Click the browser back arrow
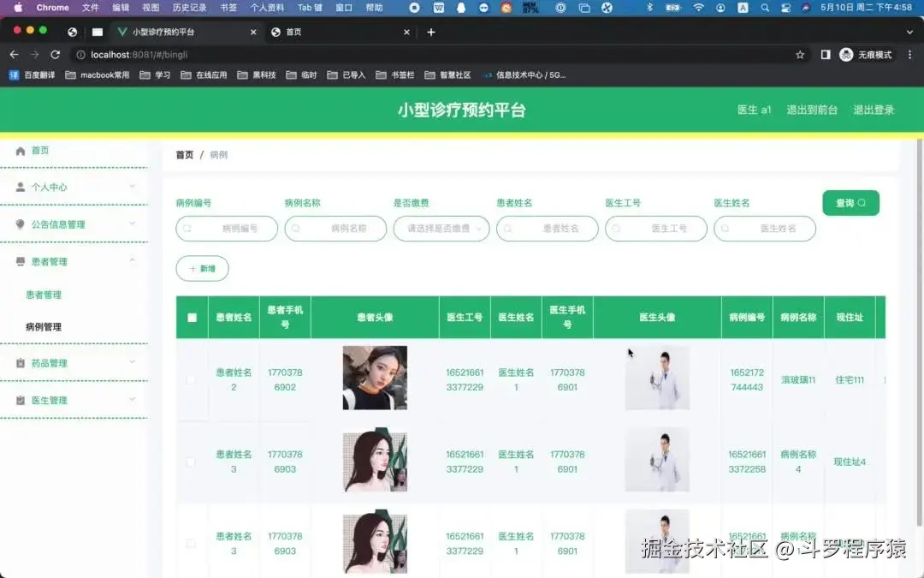The height and width of the screenshot is (578, 924). tap(15, 54)
